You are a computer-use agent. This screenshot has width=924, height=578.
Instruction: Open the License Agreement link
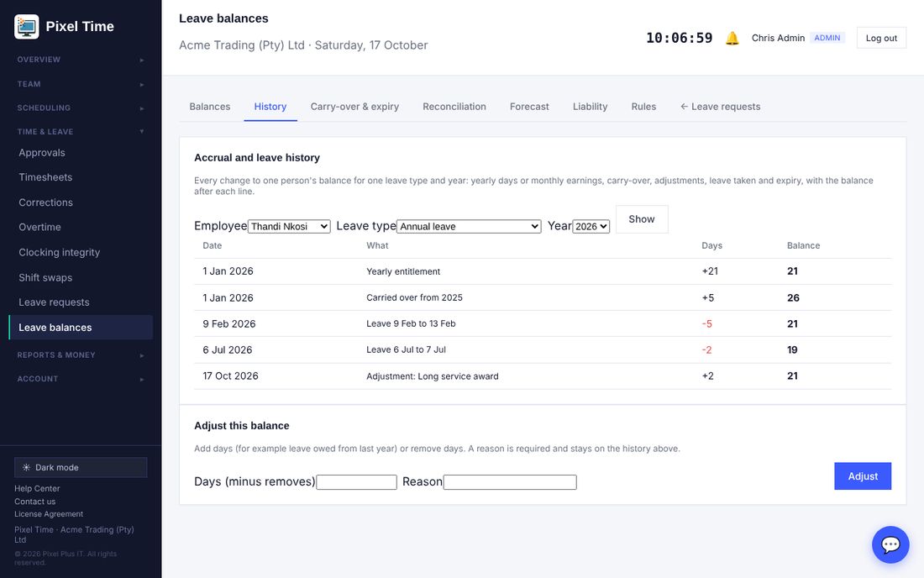(49, 514)
